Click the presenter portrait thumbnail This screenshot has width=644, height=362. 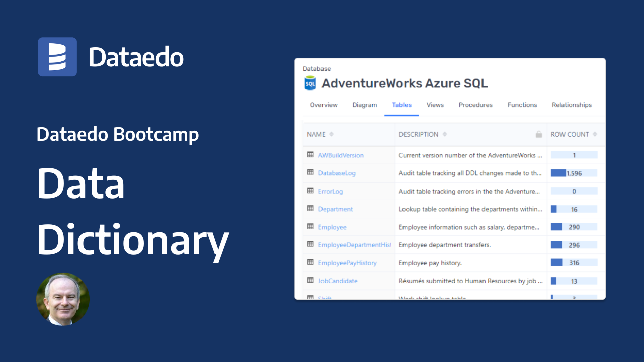click(x=63, y=299)
